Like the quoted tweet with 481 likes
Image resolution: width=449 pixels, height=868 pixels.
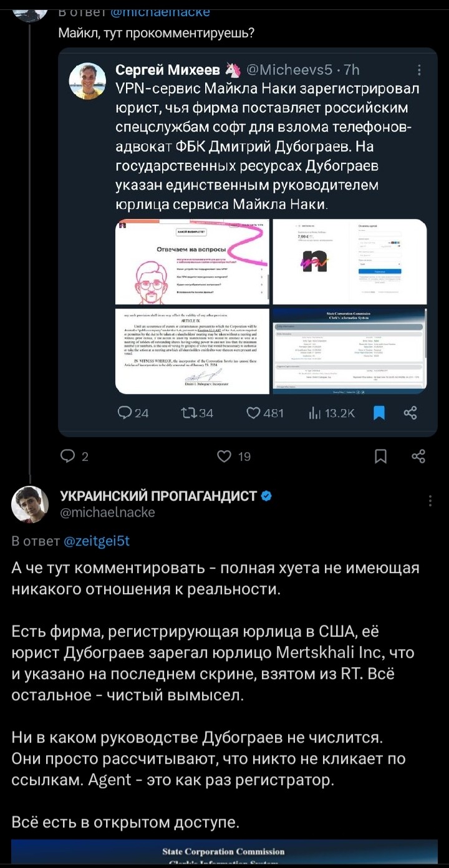coord(265,413)
